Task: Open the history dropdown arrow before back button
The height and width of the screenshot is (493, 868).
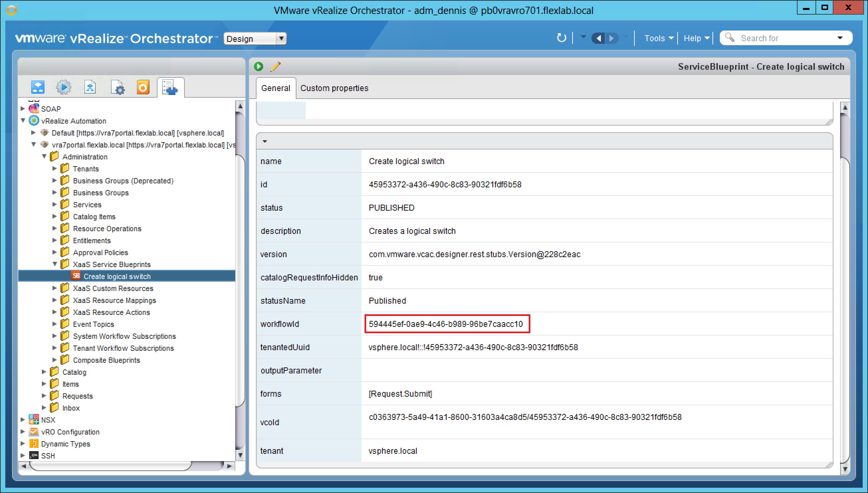Action: pos(583,37)
